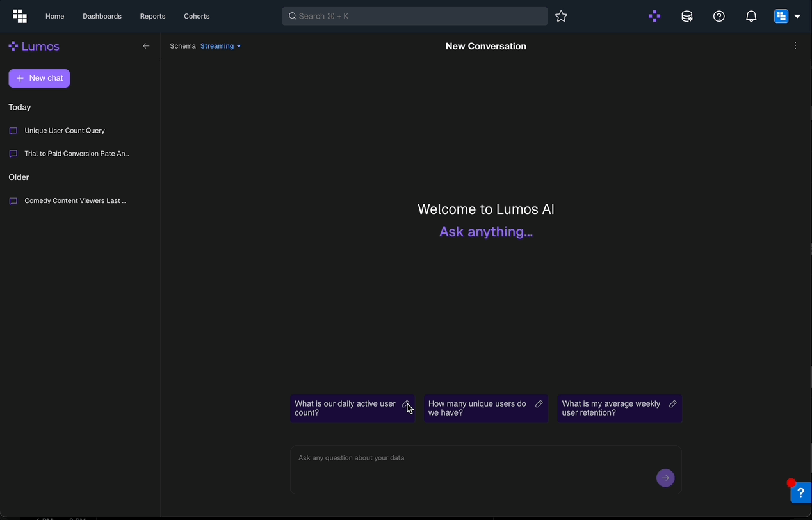Edit the daily active user count suggestion
This screenshot has width=812, height=520.
pyautogui.click(x=405, y=404)
